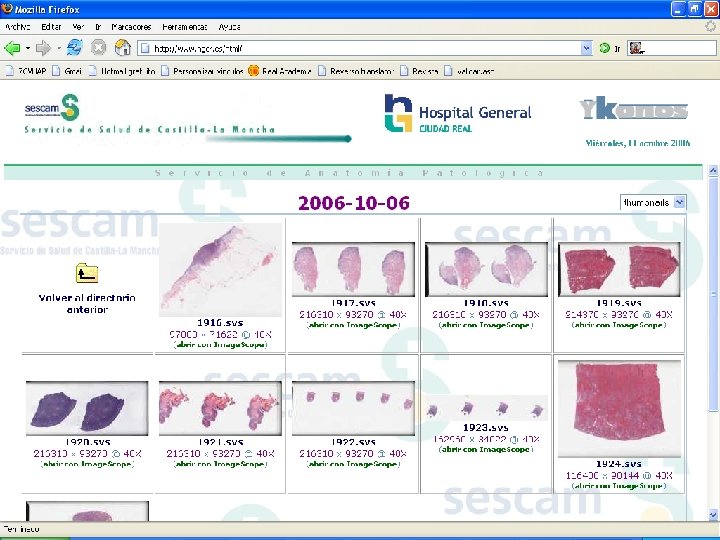This screenshot has height=540, width=720.
Task: Open the 1918.svs slide thumbnail
Action: click(486, 270)
